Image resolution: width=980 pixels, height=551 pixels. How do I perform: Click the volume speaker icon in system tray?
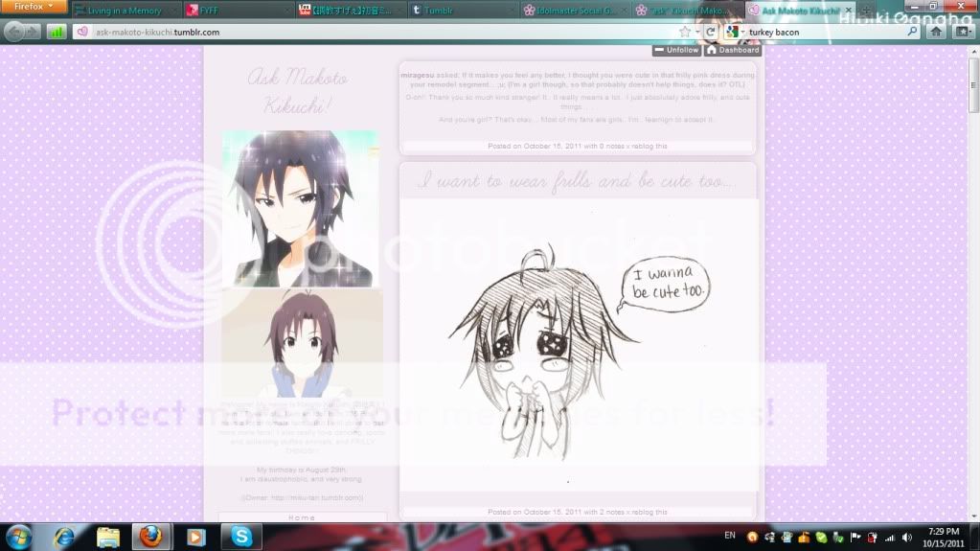tap(908, 537)
